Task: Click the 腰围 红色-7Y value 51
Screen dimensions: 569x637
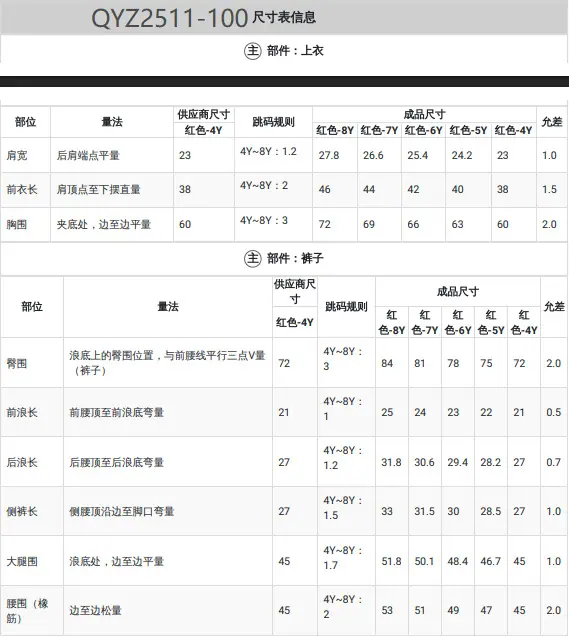Action: 420,611
